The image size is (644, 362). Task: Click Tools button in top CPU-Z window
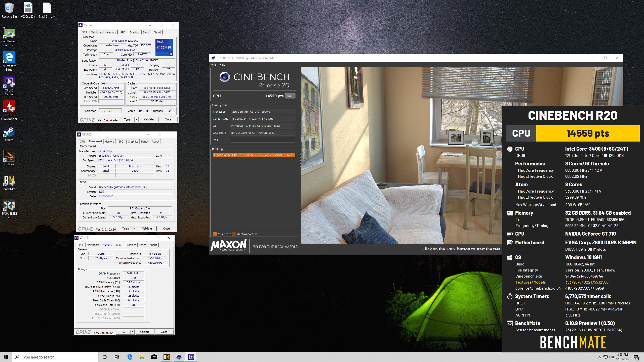click(x=127, y=119)
